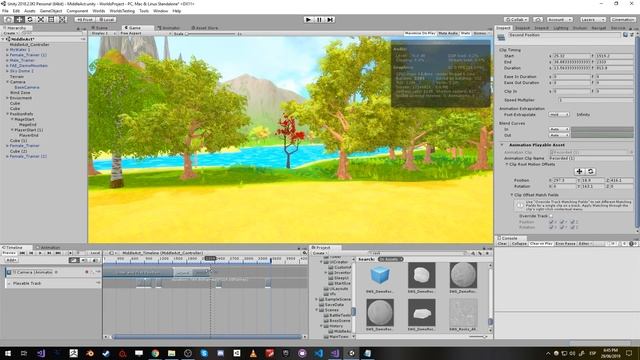Image resolution: width=640 pixels, height=360 pixels.
Task: Select the blue cube asset thumbnail
Action: (x=380, y=275)
